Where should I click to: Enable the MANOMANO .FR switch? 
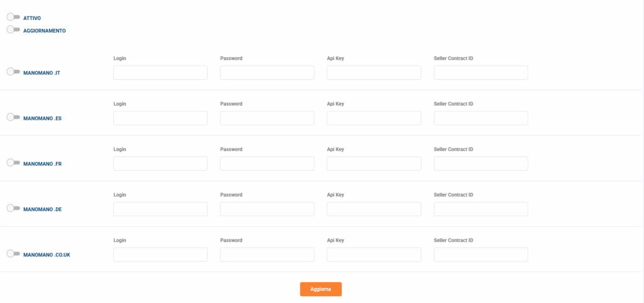coord(14,163)
